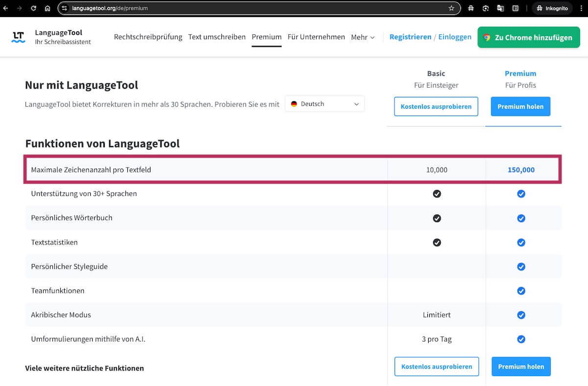Click the Chrome icon in the green button

coord(487,37)
